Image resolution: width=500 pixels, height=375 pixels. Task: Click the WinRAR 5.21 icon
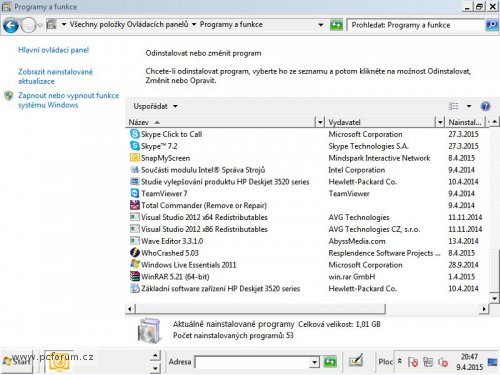tap(134, 276)
